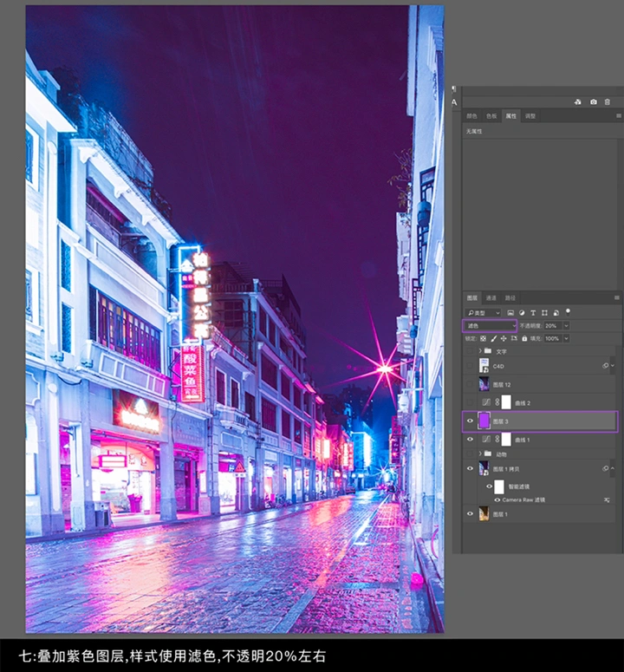Click the pixel layer filter icon
Image resolution: width=624 pixels, height=672 pixels.
[510, 313]
